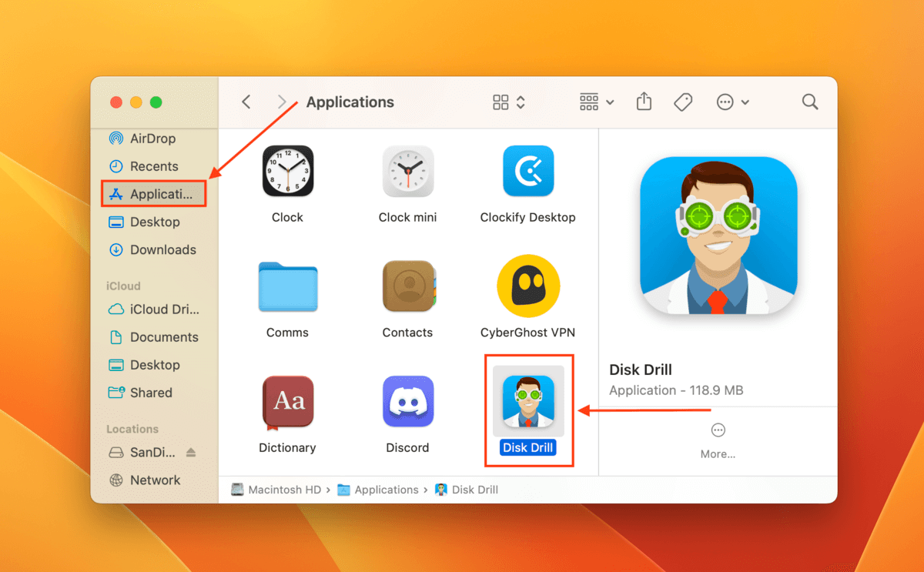This screenshot has height=572, width=924.
Task: Open Documents in the sidebar
Action: tap(153, 337)
